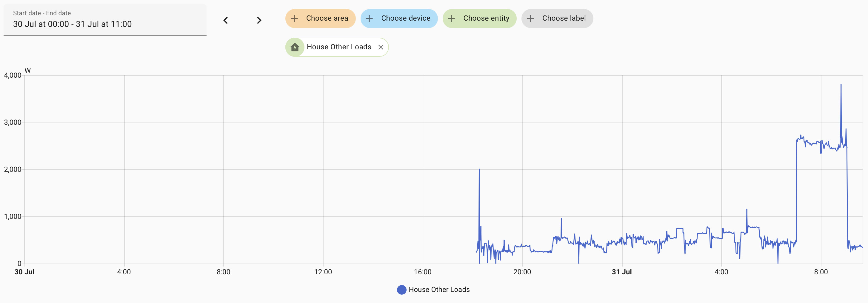Click the 31 Jul marker on time axis
Screen dimensions: 868x303
[x=622, y=272]
